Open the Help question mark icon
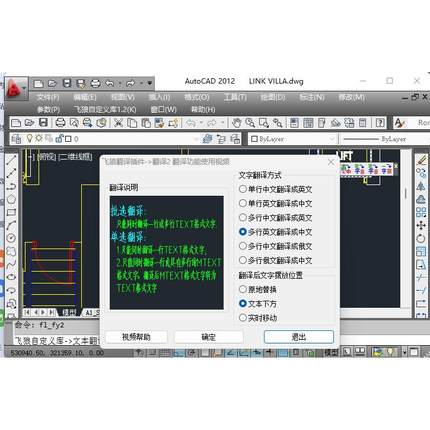The width and height of the screenshot is (430, 430). click(x=380, y=123)
